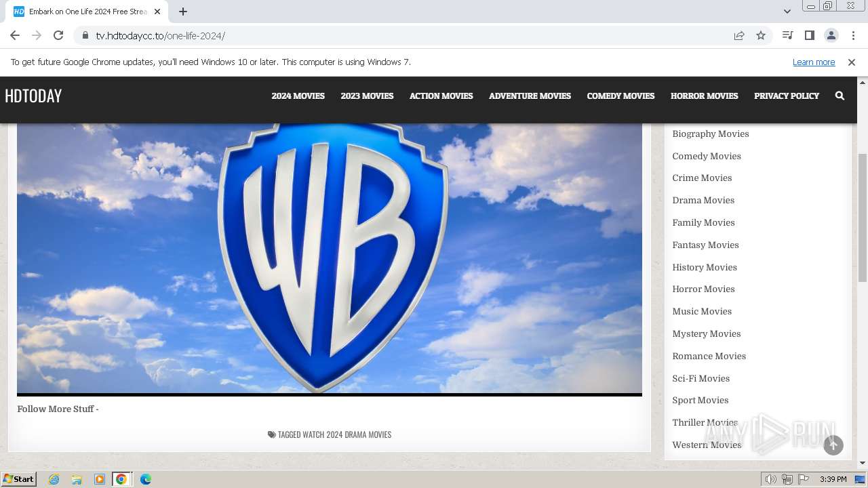868x488 pixels.
Task: Open Windows Explorer folder from taskbar
Action: coord(77,479)
